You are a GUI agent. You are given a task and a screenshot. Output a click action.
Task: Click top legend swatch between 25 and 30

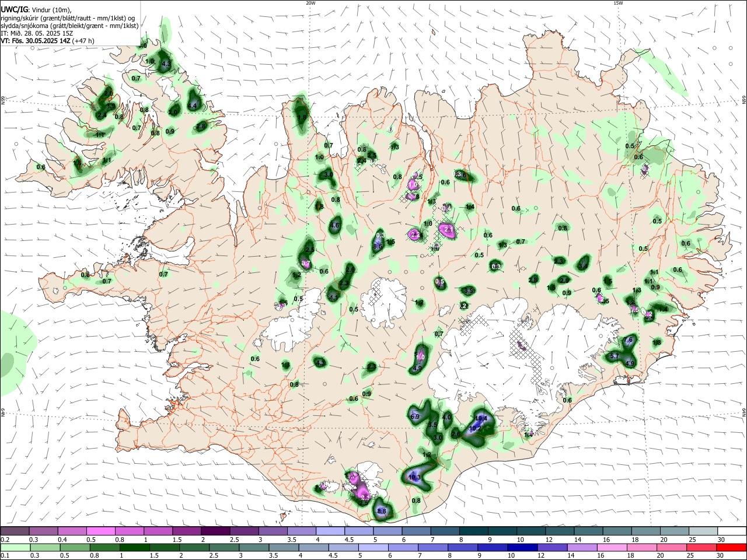[703, 531]
